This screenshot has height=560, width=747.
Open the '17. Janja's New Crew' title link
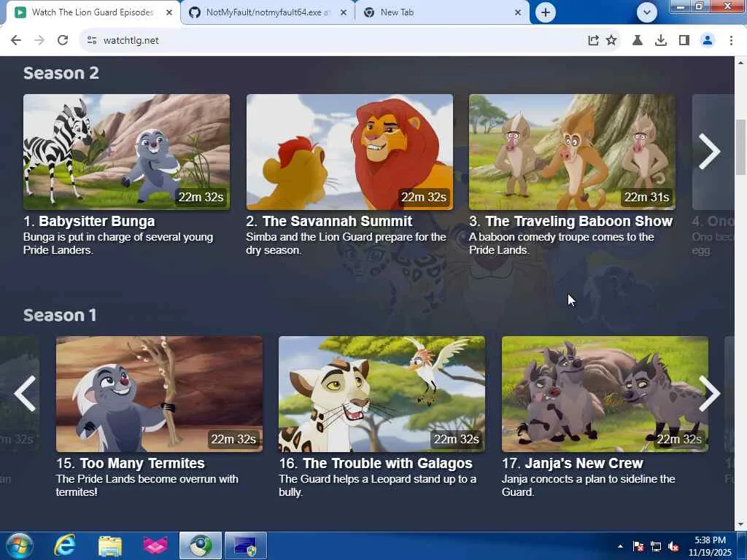pyautogui.click(x=573, y=463)
